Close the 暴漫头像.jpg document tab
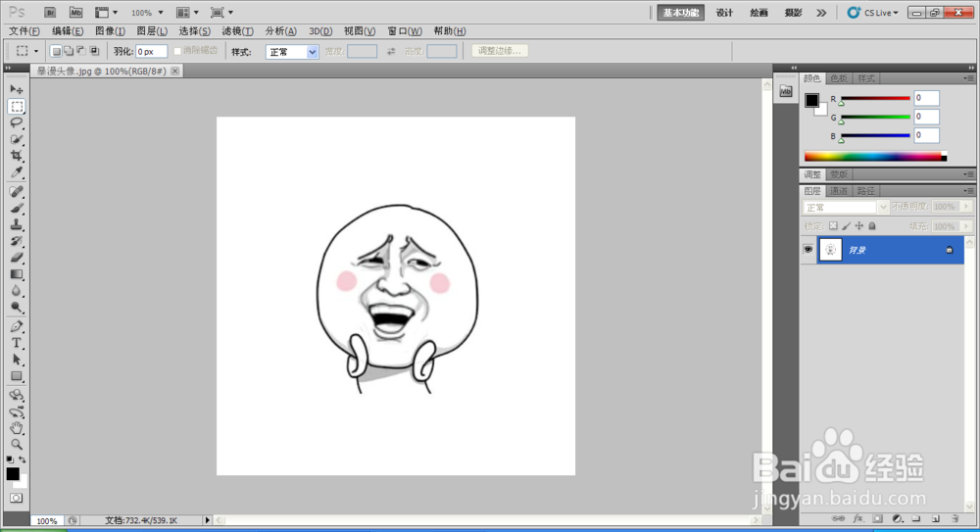Screen dimensions: 980x532 coord(175,72)
